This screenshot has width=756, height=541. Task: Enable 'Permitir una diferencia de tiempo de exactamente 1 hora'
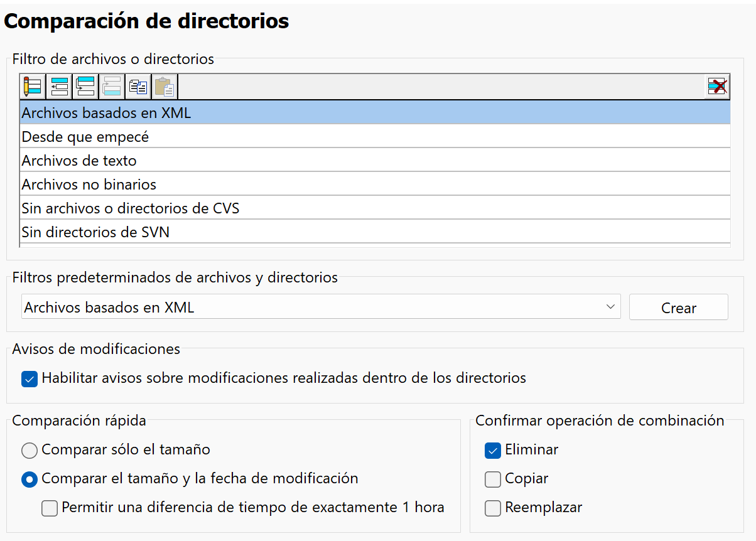49,508
